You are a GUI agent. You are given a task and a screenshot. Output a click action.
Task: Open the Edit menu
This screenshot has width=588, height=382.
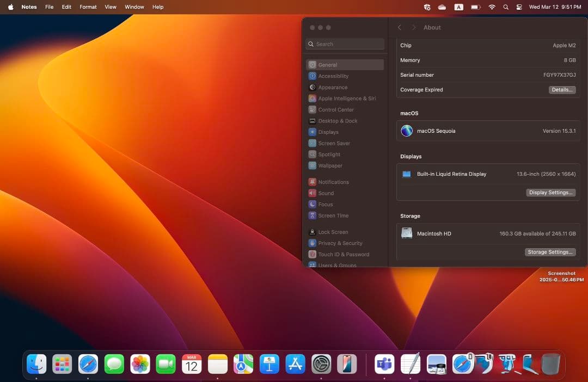tap(66, 7)
